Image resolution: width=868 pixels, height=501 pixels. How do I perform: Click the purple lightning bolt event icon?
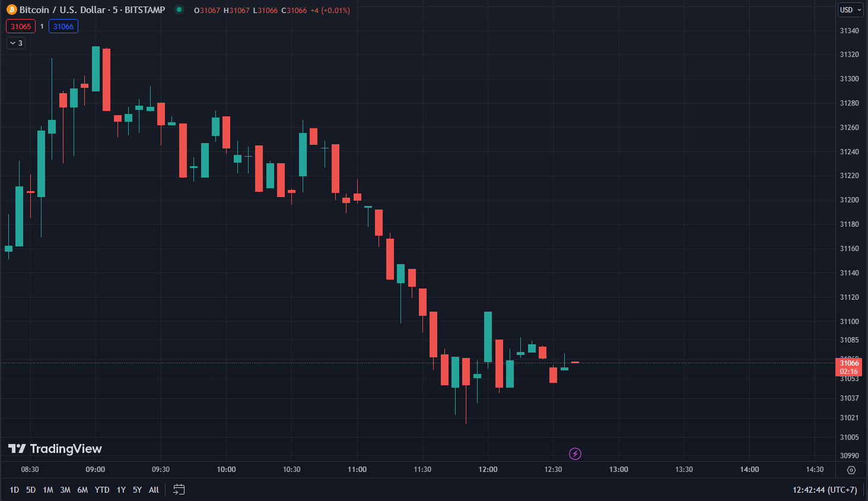point(575,454)
